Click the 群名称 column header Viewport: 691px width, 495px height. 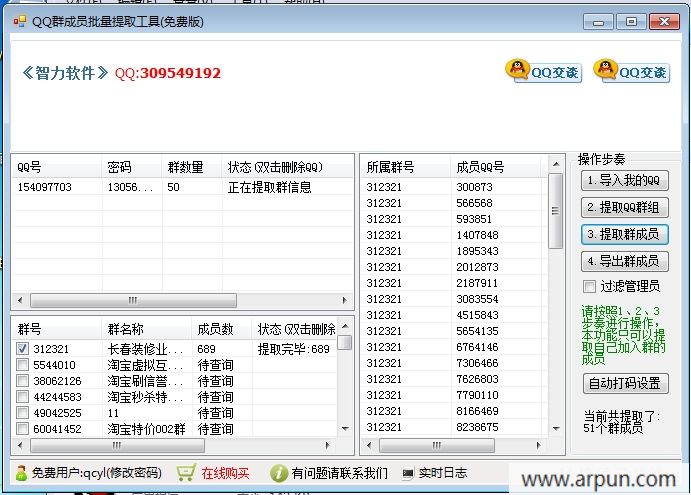(x=147, y=329)
